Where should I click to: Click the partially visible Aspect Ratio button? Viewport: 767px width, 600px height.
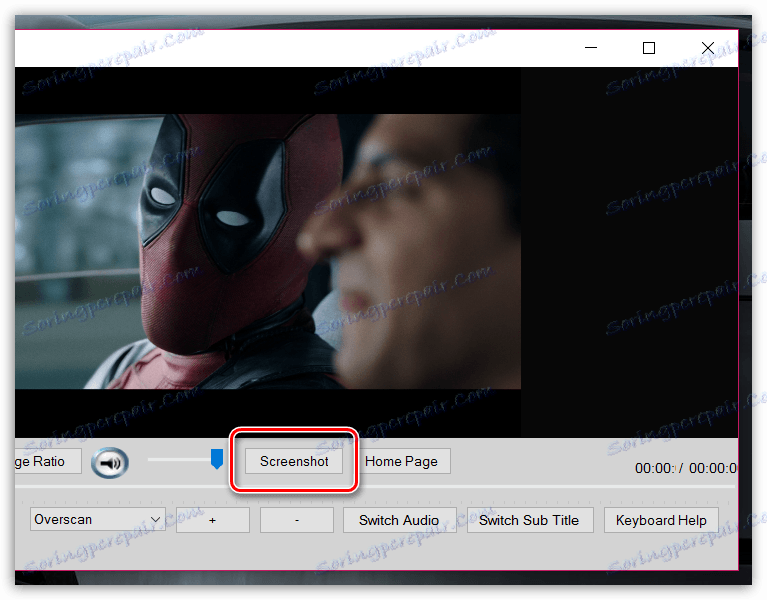pyautogui.click(x=44, y=461)
